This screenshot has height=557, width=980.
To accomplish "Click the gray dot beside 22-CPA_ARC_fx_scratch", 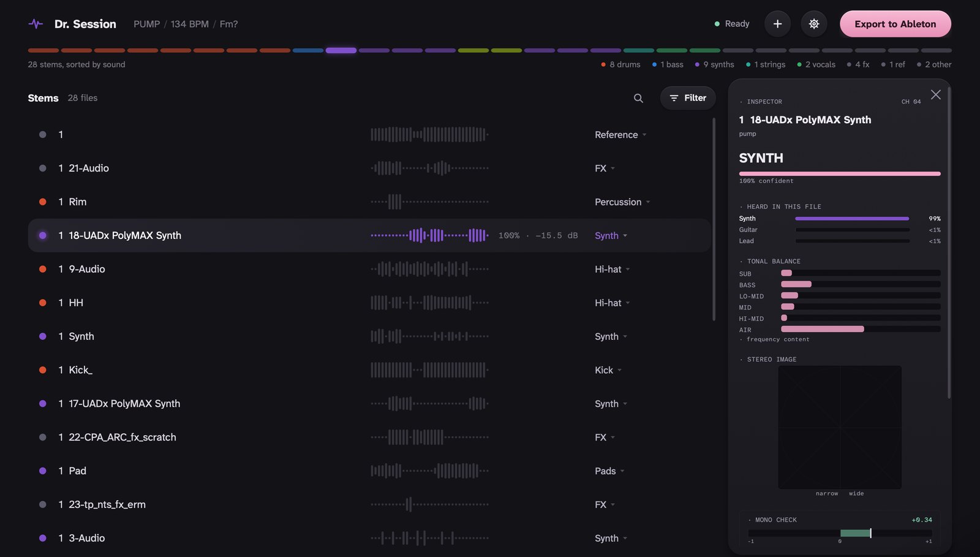I will (x=43, y=437).
